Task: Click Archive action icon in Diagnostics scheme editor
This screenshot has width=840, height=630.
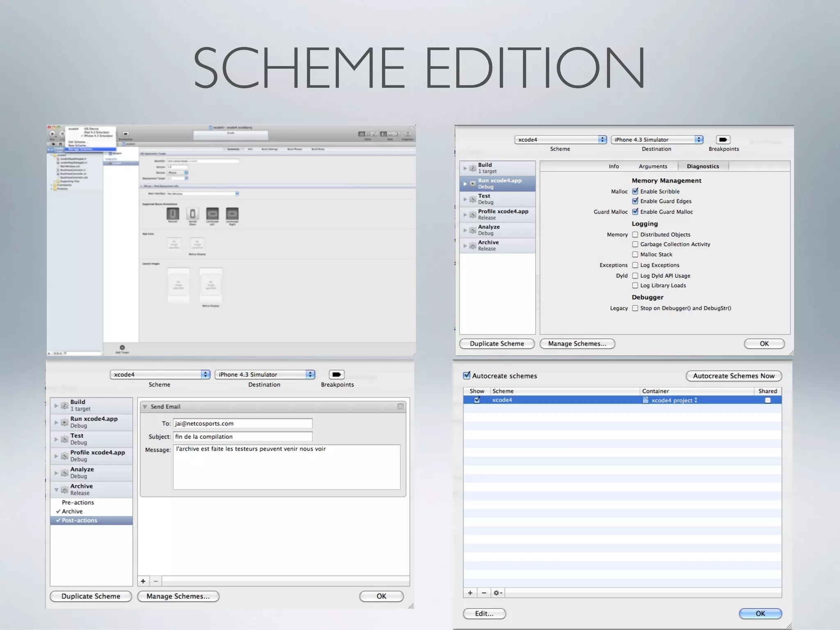Action: point(472,246)
